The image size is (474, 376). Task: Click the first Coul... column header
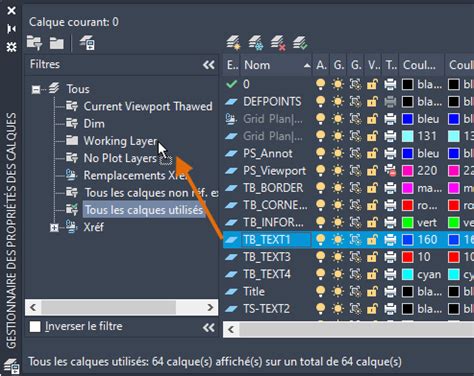(x=422, y=65)
